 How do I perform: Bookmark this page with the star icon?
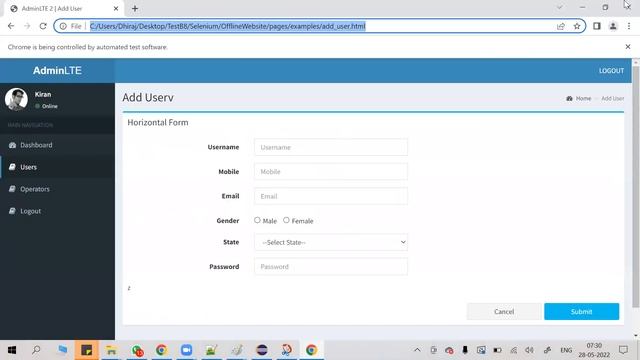coord(577,26)
